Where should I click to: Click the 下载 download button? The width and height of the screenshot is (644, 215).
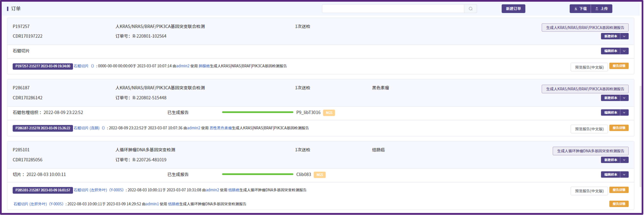click(580, 9)
